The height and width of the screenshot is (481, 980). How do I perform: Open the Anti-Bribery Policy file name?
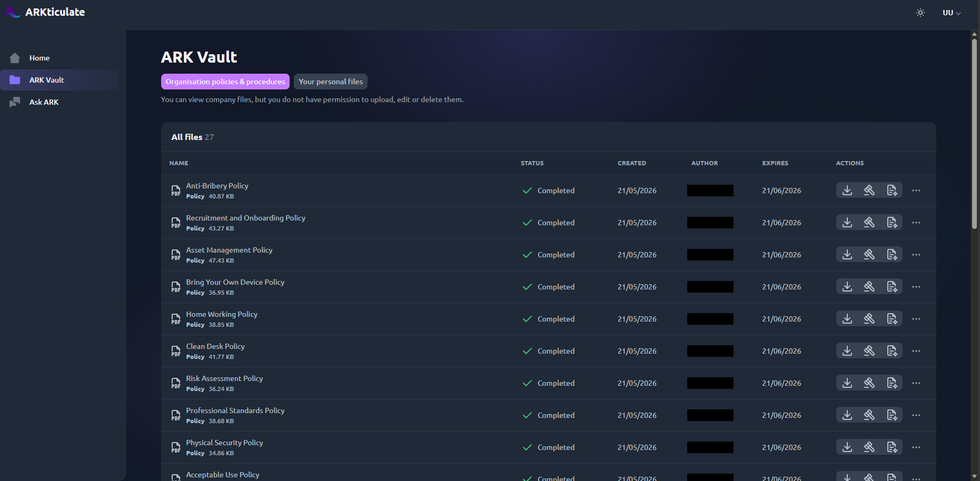(x=217, y=186)
